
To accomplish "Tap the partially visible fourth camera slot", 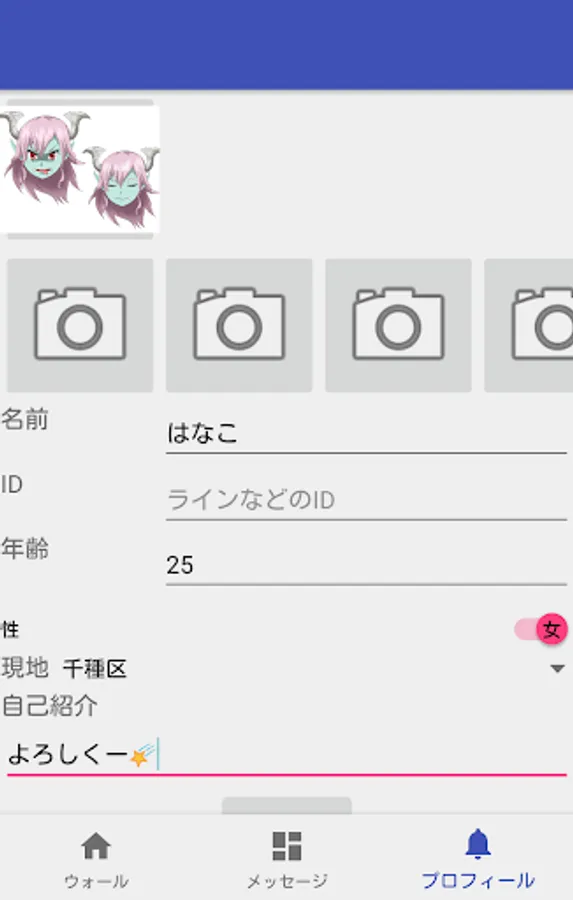I will coord(529,325).
